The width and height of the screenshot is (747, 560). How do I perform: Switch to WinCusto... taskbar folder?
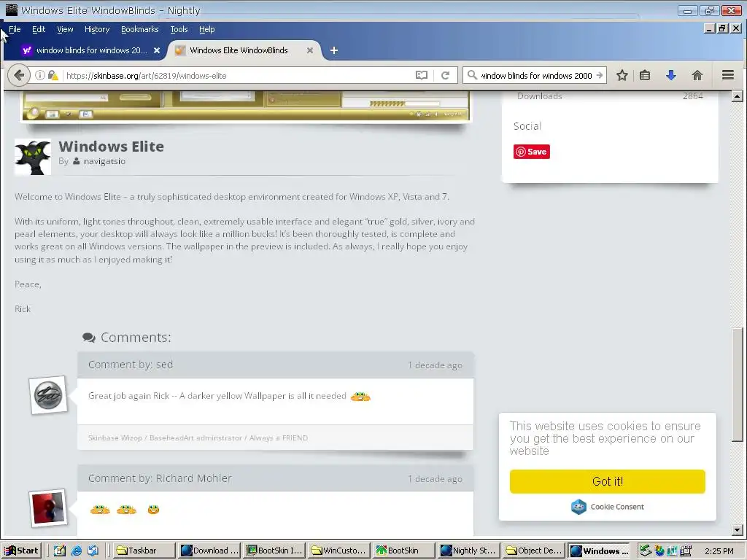click(x=338, y=551)
